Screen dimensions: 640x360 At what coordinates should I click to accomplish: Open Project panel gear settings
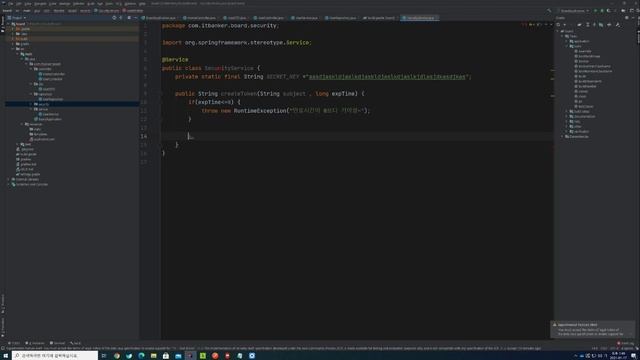pyautogui.click(x=129, y=18)
